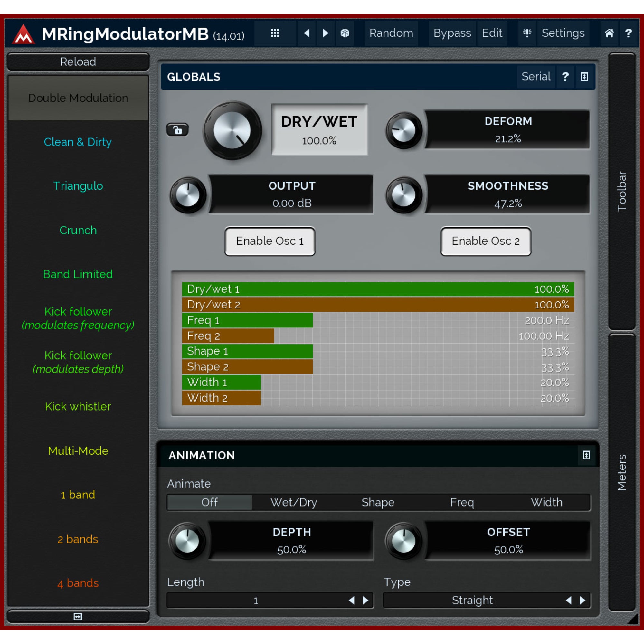Go to next preset arrow
The image size is (644, 644).
(325, 33)
